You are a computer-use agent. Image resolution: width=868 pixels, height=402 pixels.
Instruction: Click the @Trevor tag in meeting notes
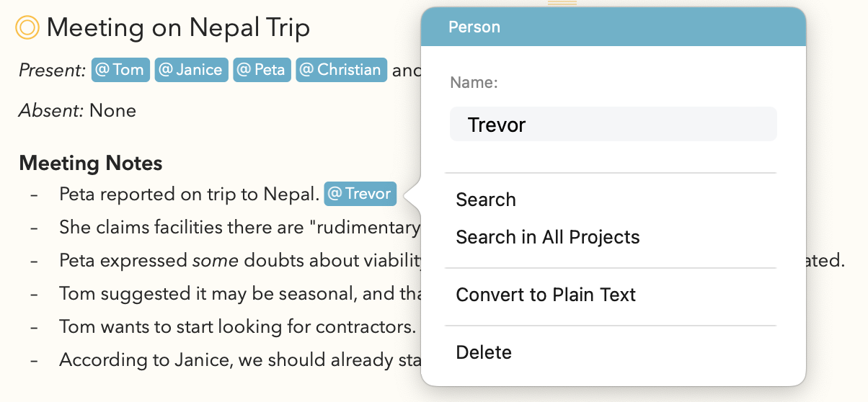[360, 194]
